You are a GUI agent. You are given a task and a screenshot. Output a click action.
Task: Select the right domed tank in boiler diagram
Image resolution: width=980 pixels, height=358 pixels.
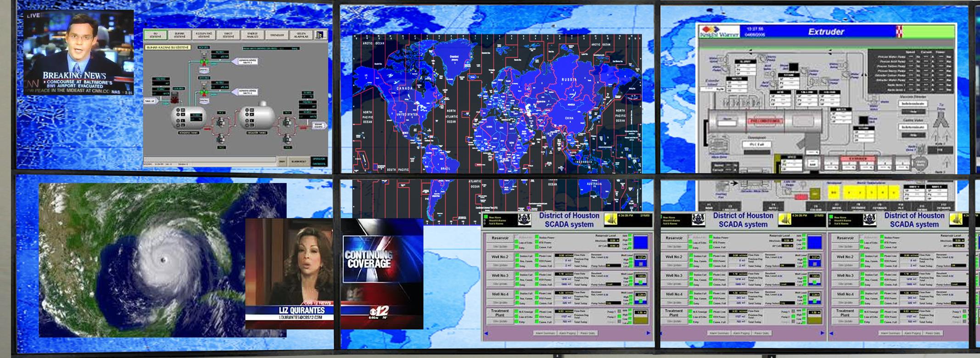(x=257, y=116)
